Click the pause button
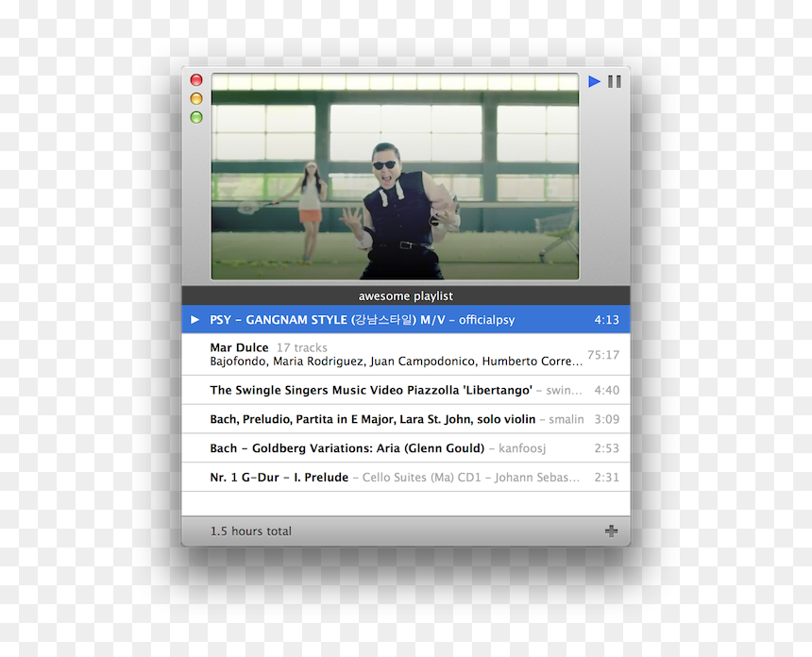The height and width of the screenshot is (657, 812). (614, 81)
